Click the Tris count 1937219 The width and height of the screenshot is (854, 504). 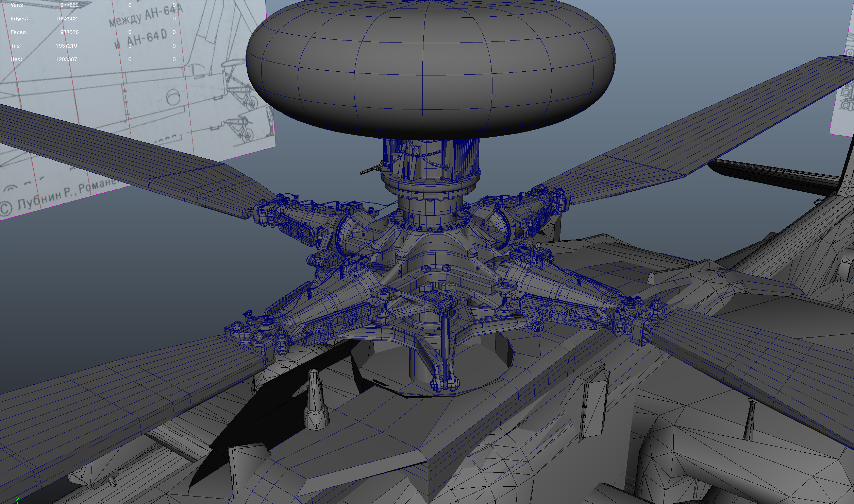pos(66,46)
